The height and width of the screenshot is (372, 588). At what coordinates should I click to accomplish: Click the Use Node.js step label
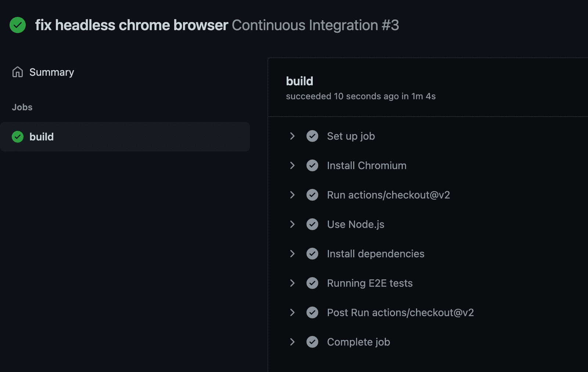click(355, 224)
